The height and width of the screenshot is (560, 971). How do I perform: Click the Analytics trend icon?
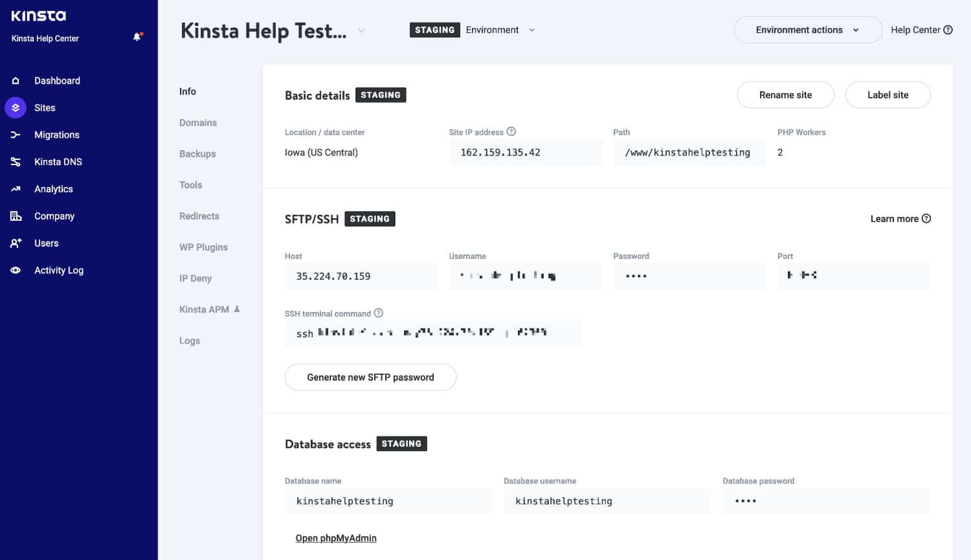pos(16,189)
